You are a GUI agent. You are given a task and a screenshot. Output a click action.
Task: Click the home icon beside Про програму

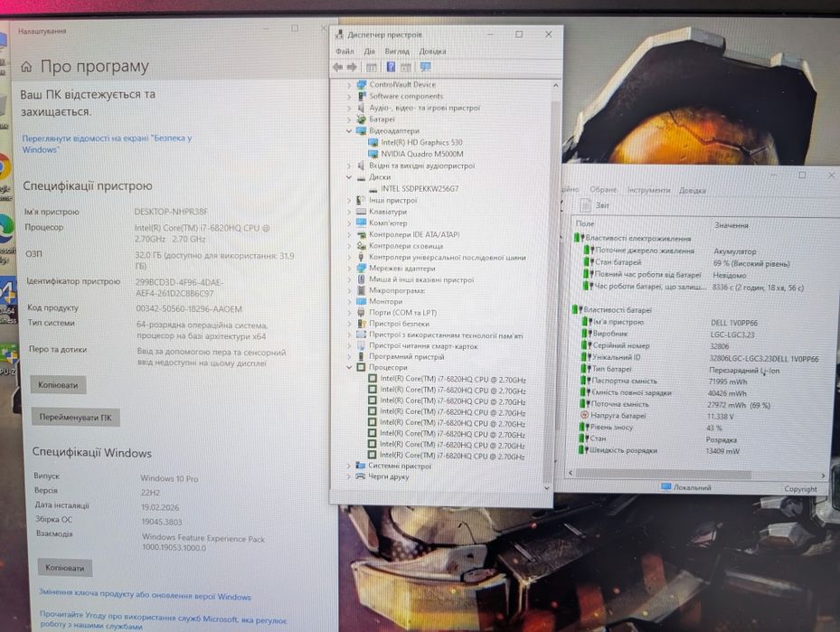tap(26, 67)
